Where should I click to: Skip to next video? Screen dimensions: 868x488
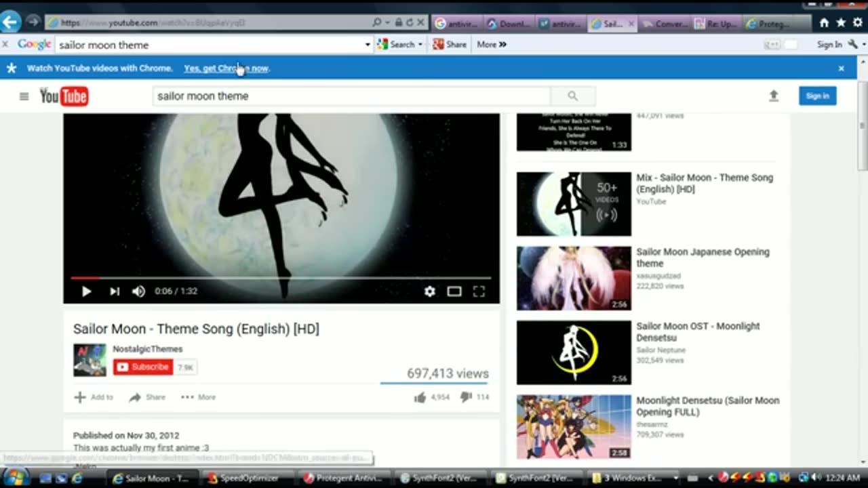115,291
